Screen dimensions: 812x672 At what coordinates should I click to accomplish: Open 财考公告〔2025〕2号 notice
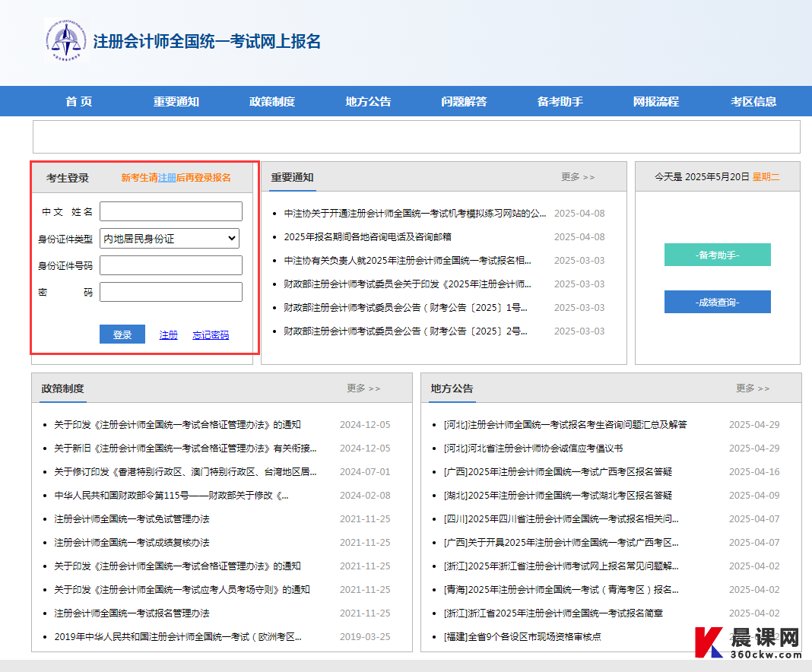[x=405, y=331]
